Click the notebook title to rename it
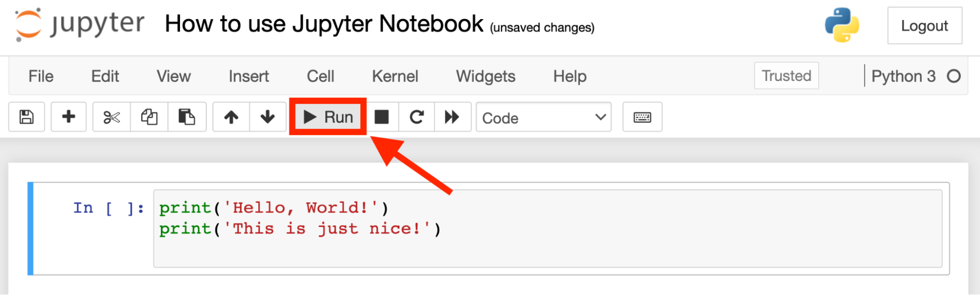980x295 pixels. pyautogui.click(x=324, y=24)
